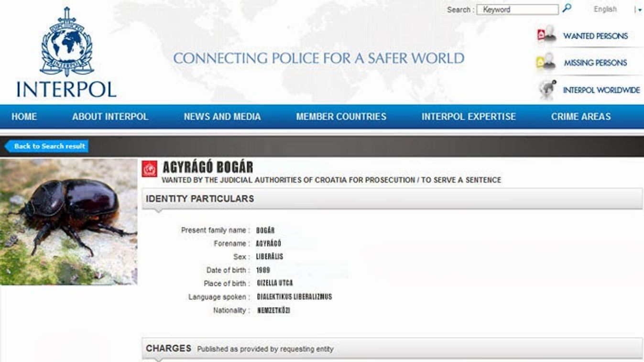Collapse the CHARGES section header
Screen dimensions: 644x362
392,349
